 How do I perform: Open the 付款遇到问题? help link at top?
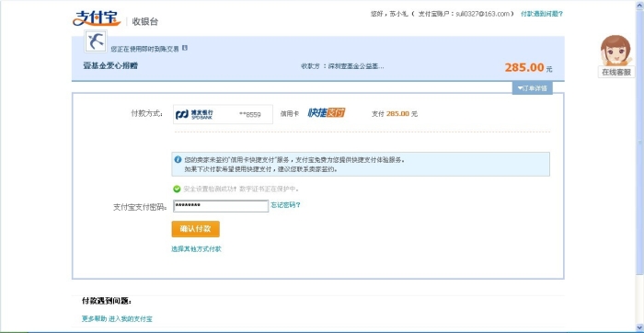541,14
